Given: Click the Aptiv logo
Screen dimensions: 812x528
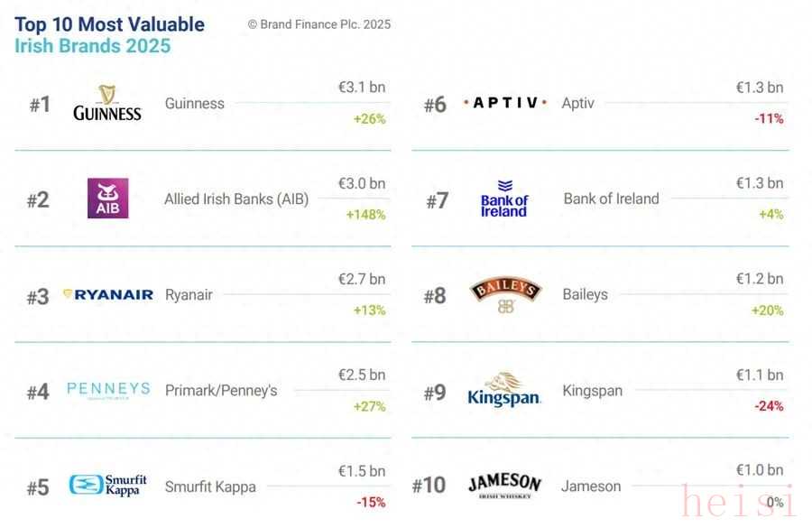Looking at the screenshot, I should click(x=505, y=103).
